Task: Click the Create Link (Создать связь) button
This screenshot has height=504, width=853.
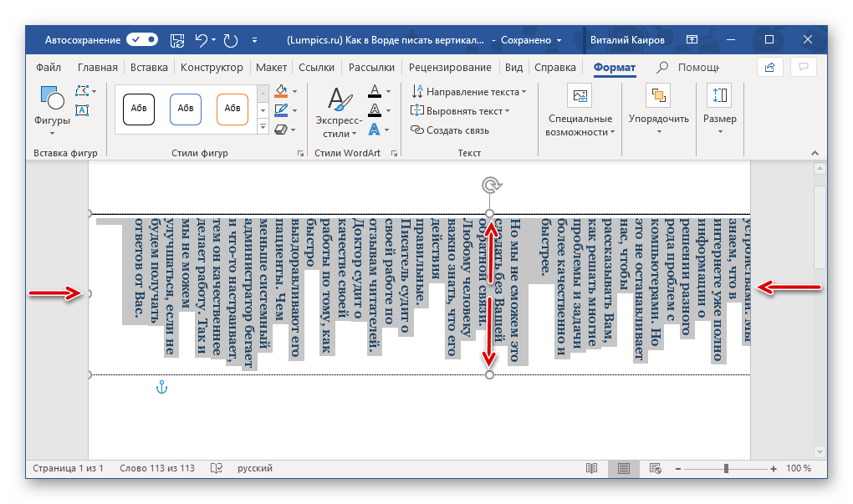Action: 450,130
